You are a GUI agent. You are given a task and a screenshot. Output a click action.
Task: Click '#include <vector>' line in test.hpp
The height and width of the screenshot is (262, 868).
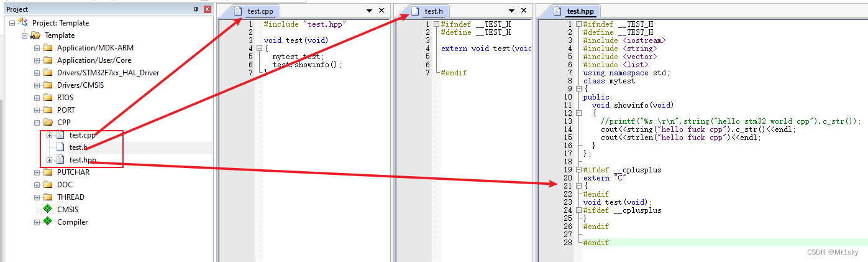[619, 57]
